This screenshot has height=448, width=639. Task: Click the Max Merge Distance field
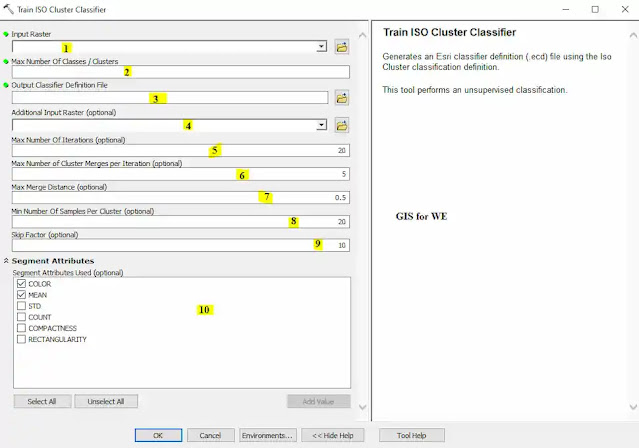pos(181,198)
